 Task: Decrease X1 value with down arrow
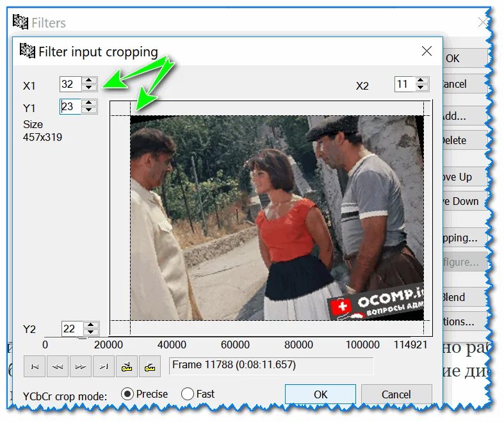pos(89,88)
